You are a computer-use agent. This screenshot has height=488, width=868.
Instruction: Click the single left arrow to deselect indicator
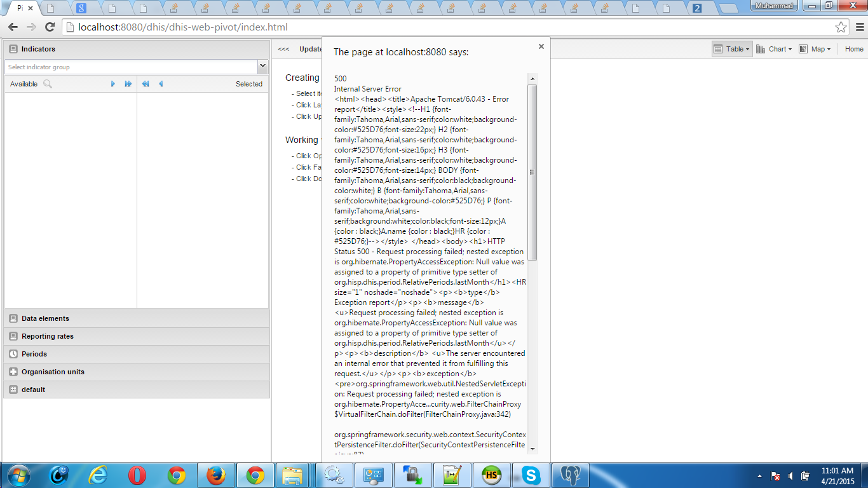[161, 84]
